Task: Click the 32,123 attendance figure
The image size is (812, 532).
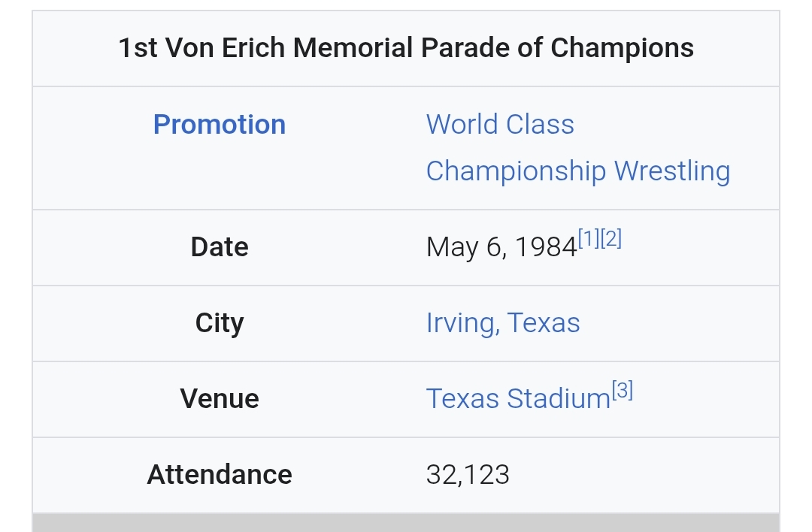Action: pos(468,475)
